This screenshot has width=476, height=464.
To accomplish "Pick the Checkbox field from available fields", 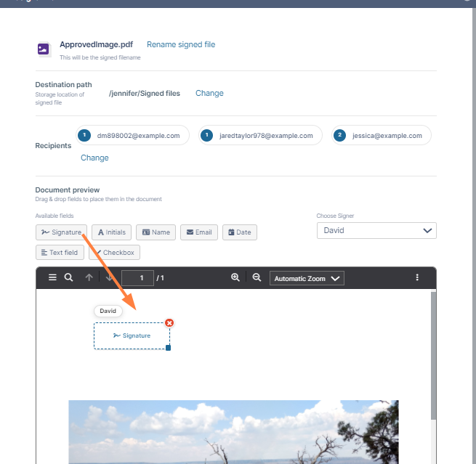I will pyautogui.click(x=114, y=252).
